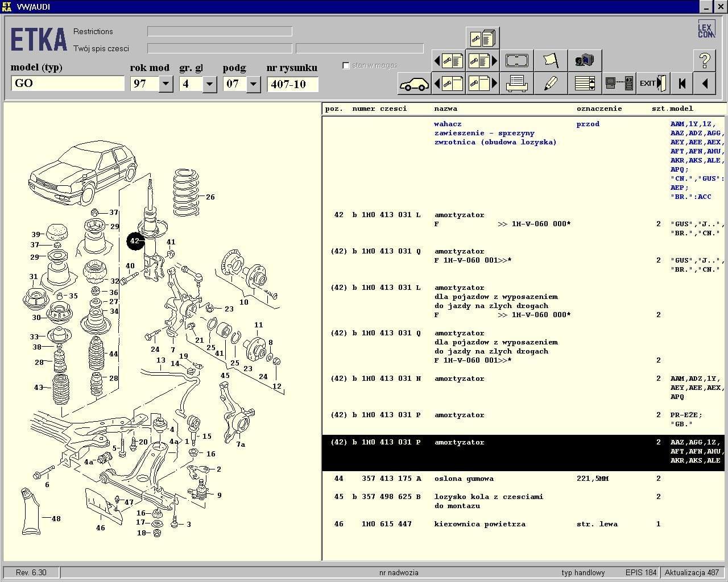The height and width of the screenshot is (582, 728).
Task: Click 'Aktualizacja 487' in status bar
Action: pos(692,572)
